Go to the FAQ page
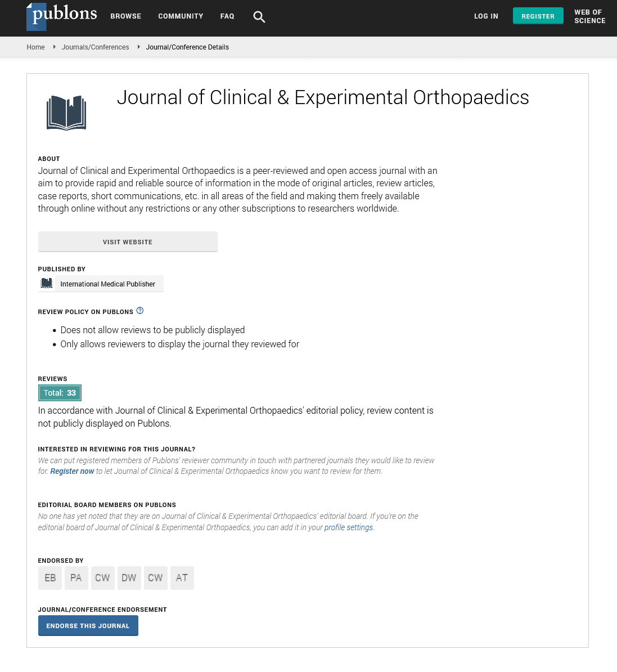The height and width of the screenshot is (672, 617). click(x=227, y=16)
